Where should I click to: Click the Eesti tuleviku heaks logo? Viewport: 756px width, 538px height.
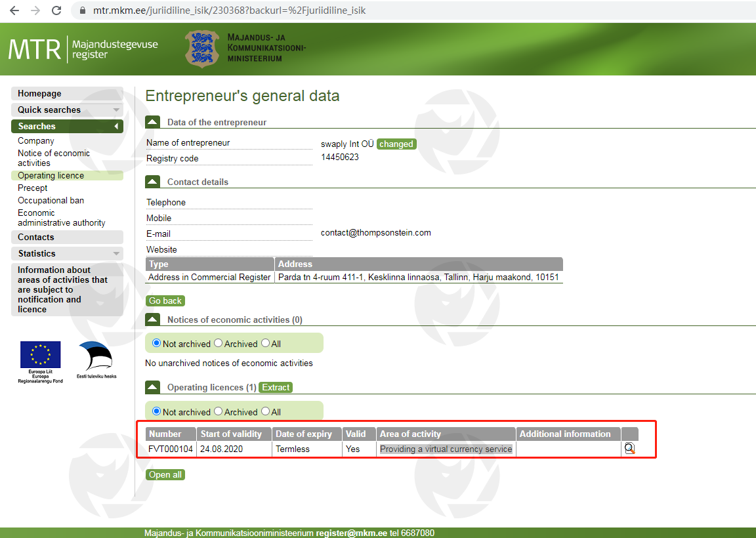96,358
